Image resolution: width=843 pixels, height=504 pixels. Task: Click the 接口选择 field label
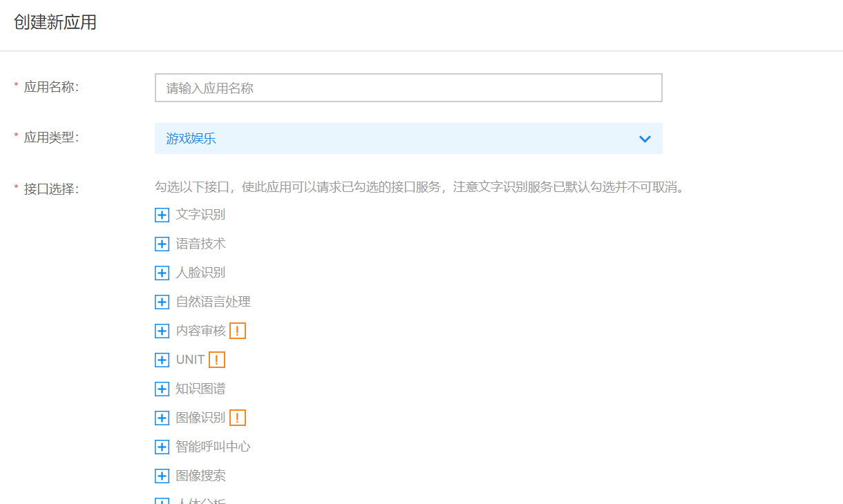click(x=51, y=188)
